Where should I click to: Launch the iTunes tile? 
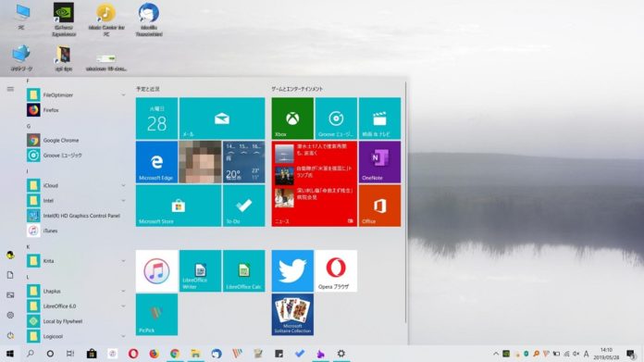click(x=156, y=271)
